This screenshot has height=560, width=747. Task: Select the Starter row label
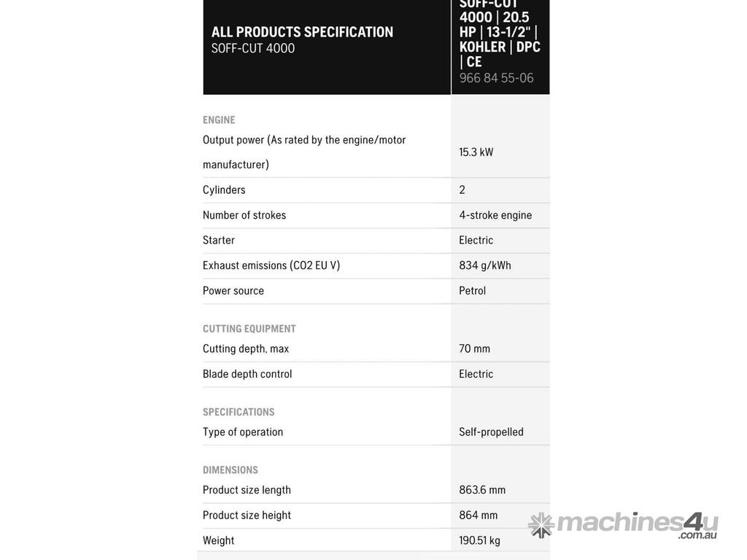click(219, 241)
